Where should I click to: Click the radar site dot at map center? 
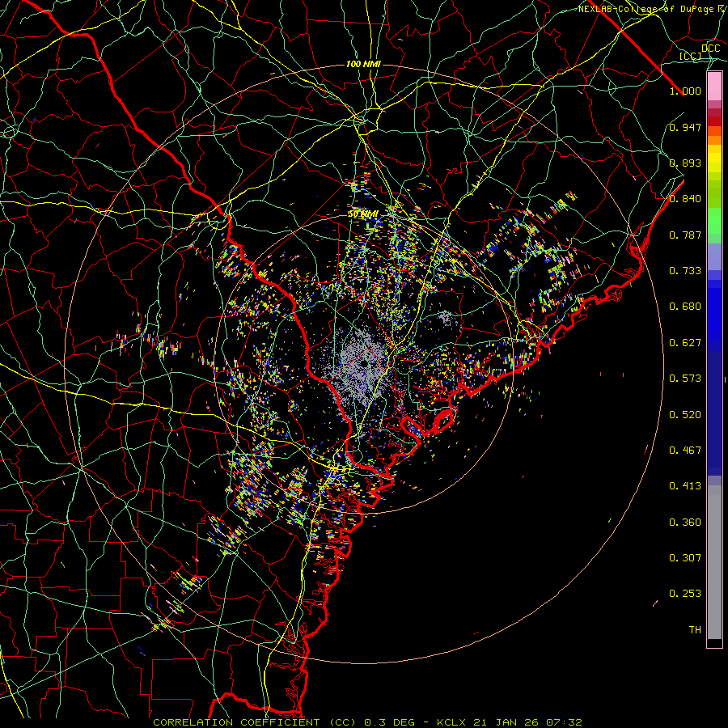click(x=364, y=363)
